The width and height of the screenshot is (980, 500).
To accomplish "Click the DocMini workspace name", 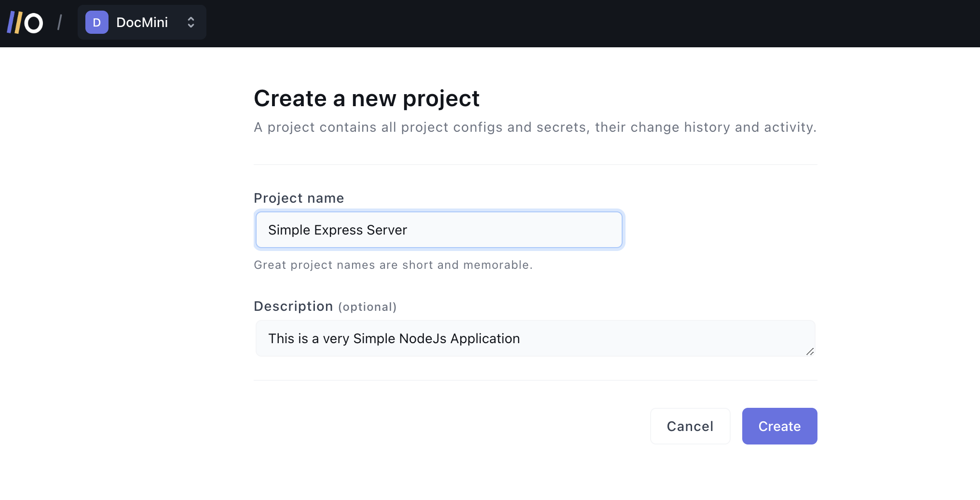I will 142,23.
